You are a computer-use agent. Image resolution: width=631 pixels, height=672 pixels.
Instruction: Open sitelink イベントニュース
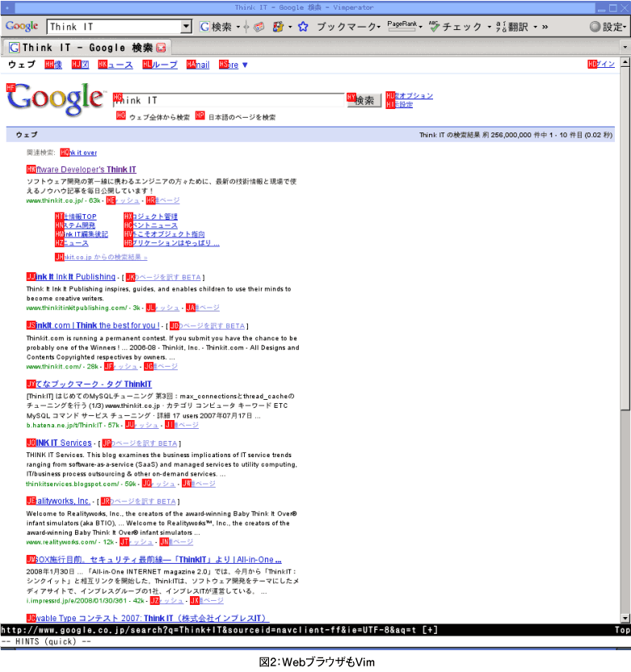click(150, 225)
